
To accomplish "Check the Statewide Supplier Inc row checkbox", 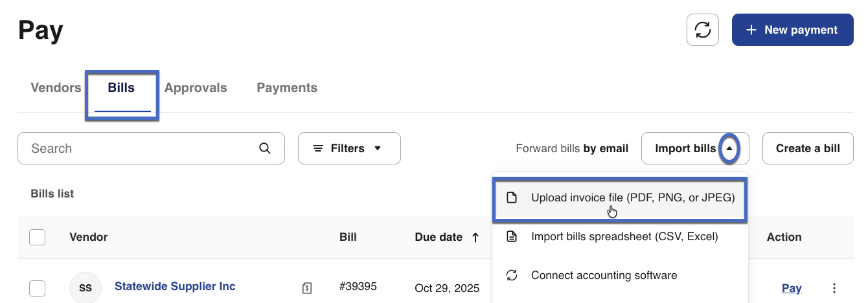I will pos(38,288).
